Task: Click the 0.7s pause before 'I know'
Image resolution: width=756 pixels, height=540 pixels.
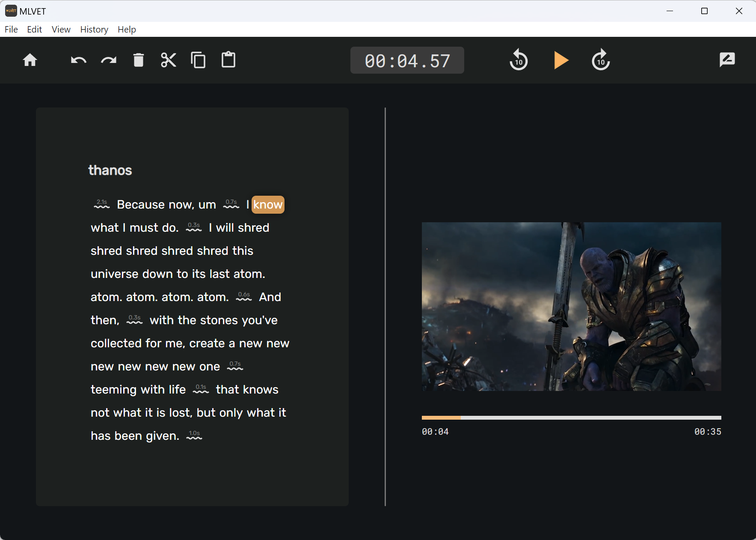Action: (231, 204)
